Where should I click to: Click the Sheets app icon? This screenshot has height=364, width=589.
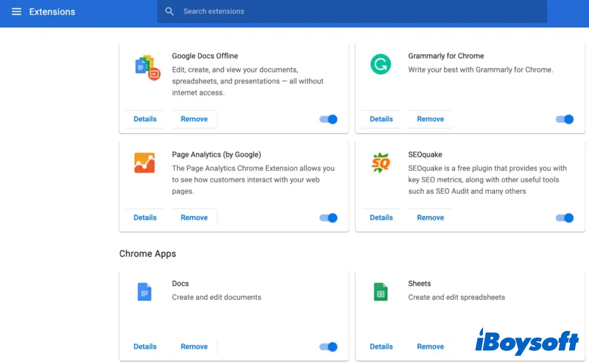point(380,292)
